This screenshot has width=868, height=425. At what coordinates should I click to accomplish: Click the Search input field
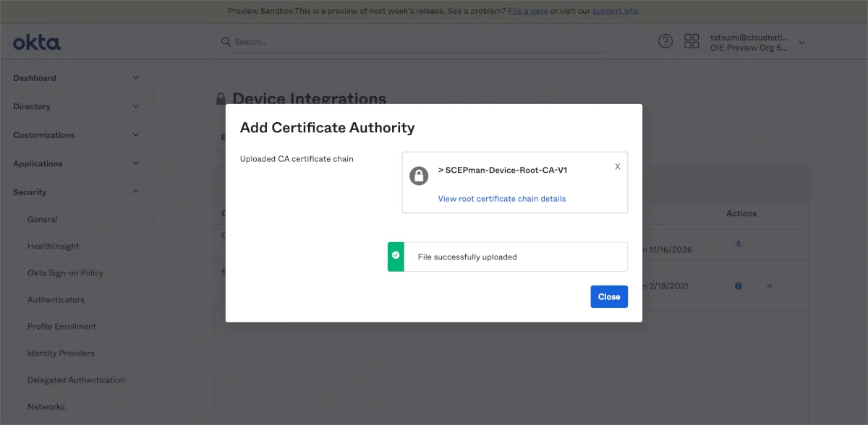click(412, 42)
